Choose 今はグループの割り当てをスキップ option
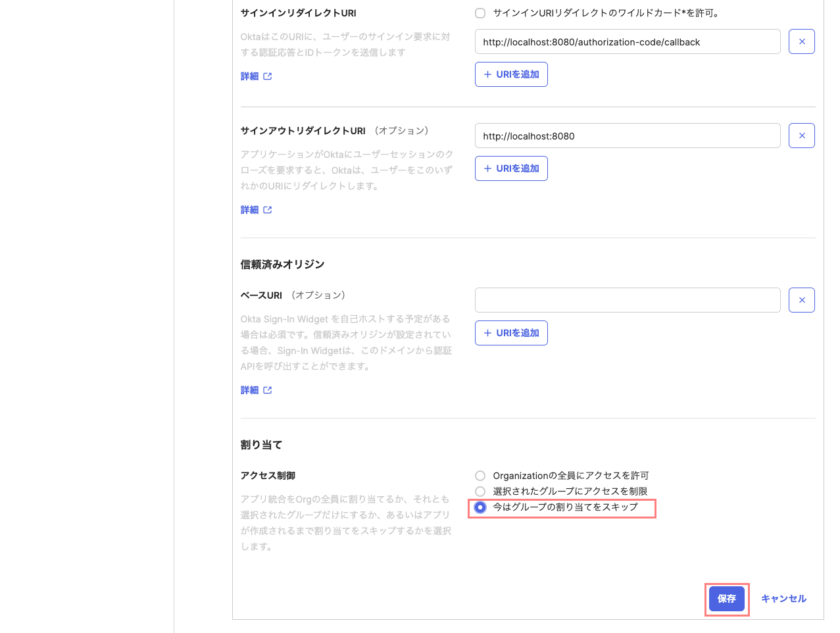840x633 pixels. tap(480, 507)
